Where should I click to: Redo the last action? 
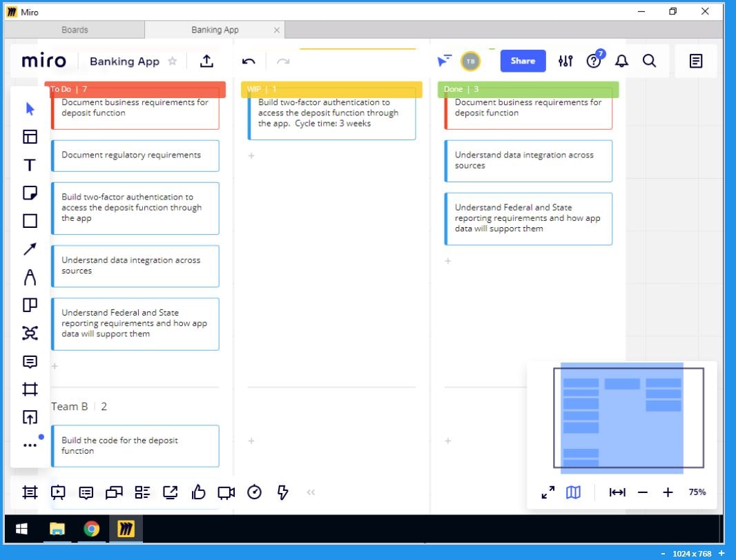pos(283,61)
